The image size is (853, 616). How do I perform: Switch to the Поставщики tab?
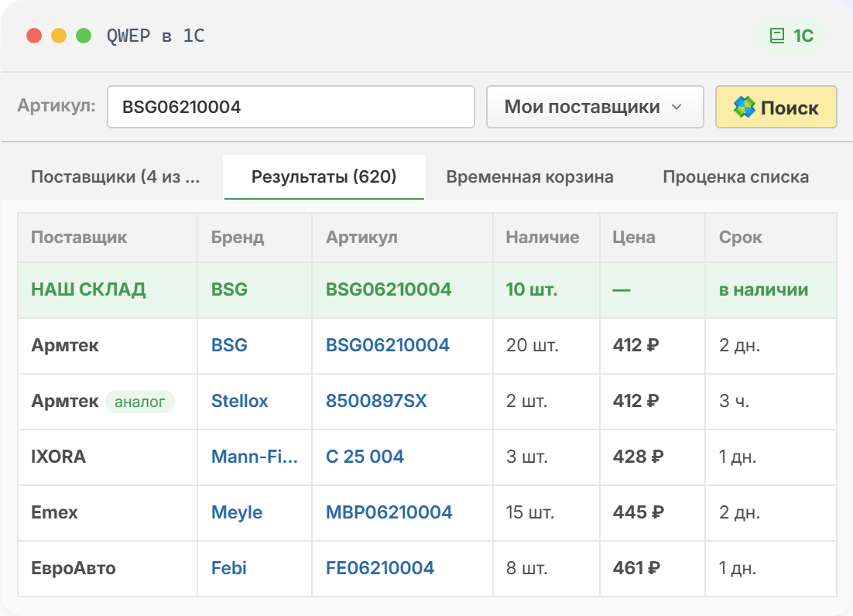click(115, 176)
